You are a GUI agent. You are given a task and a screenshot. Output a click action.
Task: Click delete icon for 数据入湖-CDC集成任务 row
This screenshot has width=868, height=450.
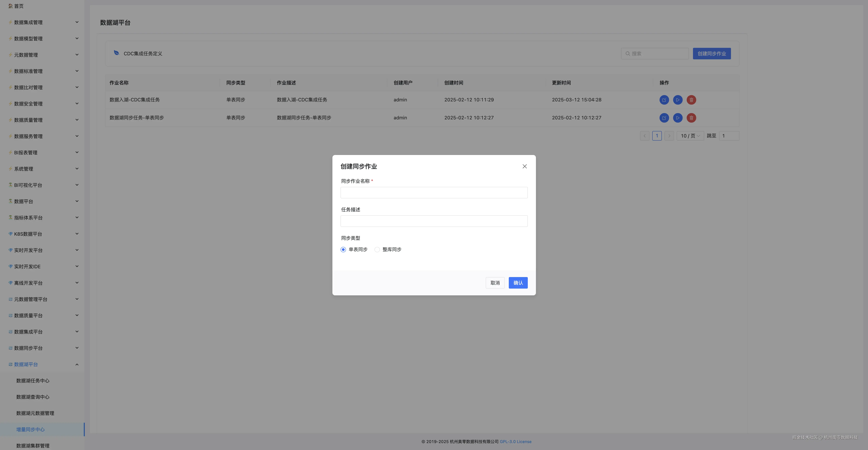tap(691, 100)
